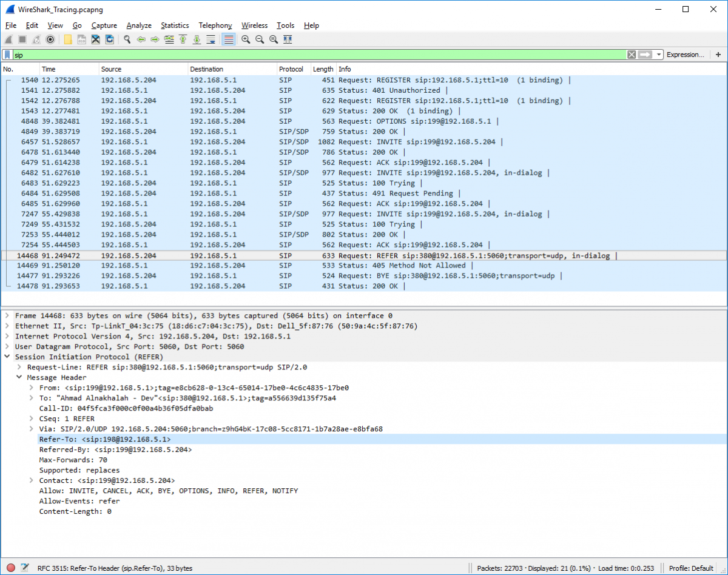Apply the display filter arrow button

(x=645, y=55)
